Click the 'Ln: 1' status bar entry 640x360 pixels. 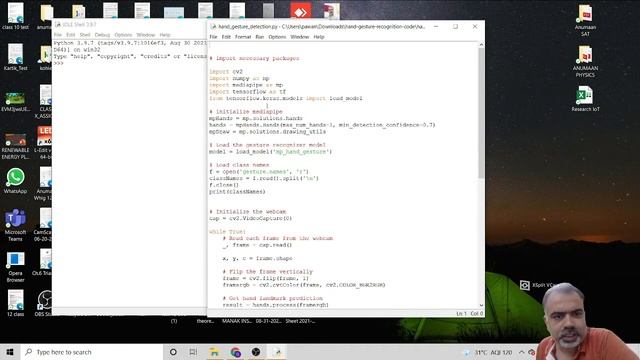click(x=461, y=313)
